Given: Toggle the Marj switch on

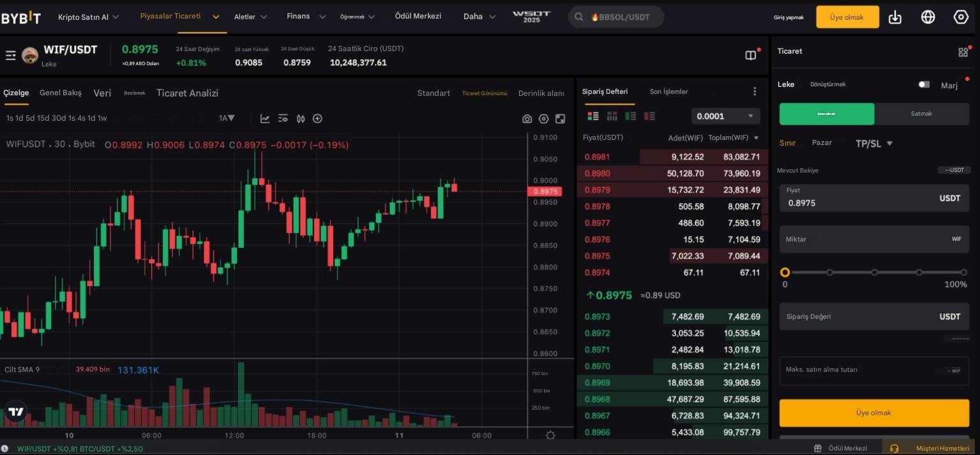Looking at the screenshot, I should [923, 84].
